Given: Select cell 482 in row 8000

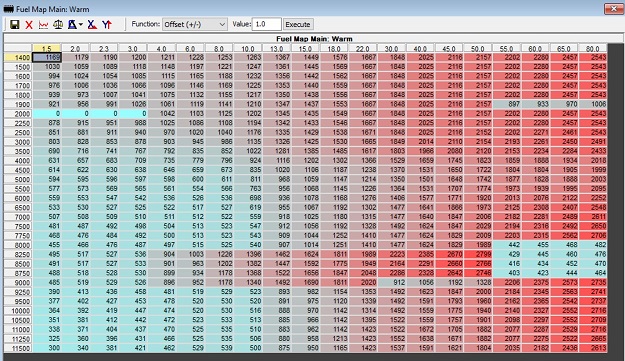Looking at the screenshot, I should [592, 245].
